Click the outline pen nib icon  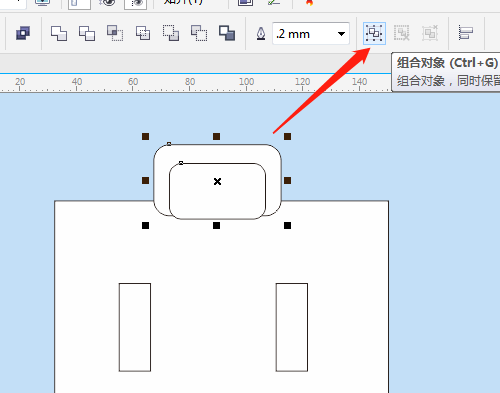[x=261, y=34]
